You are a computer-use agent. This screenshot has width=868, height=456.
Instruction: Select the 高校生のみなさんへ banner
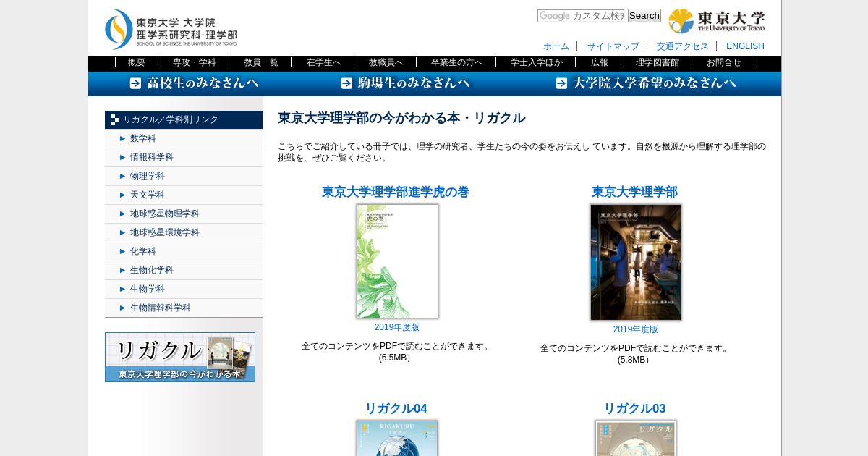pyautogui.click(x=195, y=83)
